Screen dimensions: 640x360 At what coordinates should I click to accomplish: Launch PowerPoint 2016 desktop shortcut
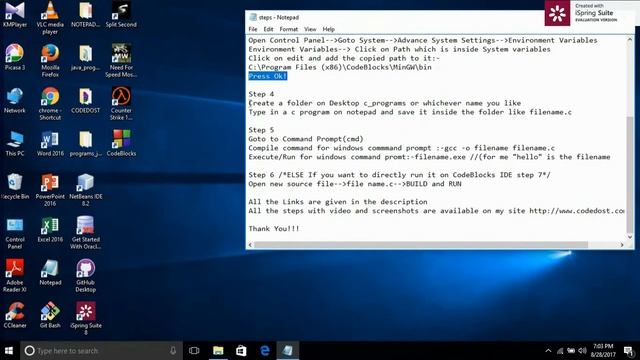tap(50, 189)
